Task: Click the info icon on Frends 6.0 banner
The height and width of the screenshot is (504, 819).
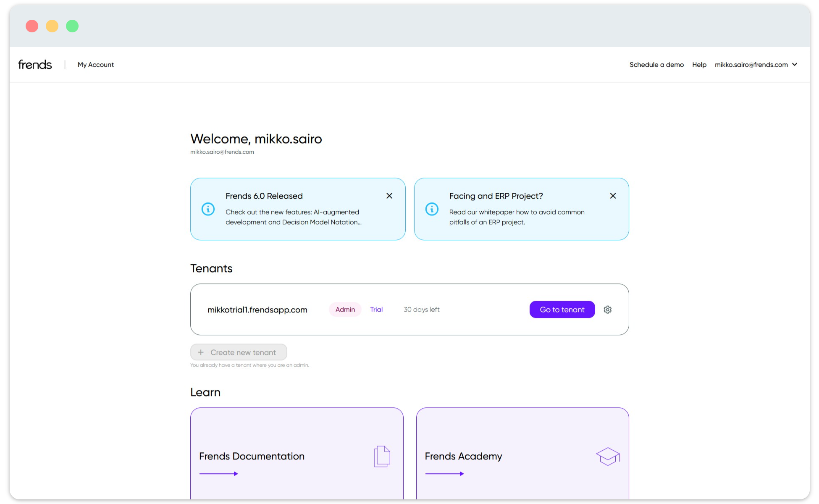Action: point(208,209)
